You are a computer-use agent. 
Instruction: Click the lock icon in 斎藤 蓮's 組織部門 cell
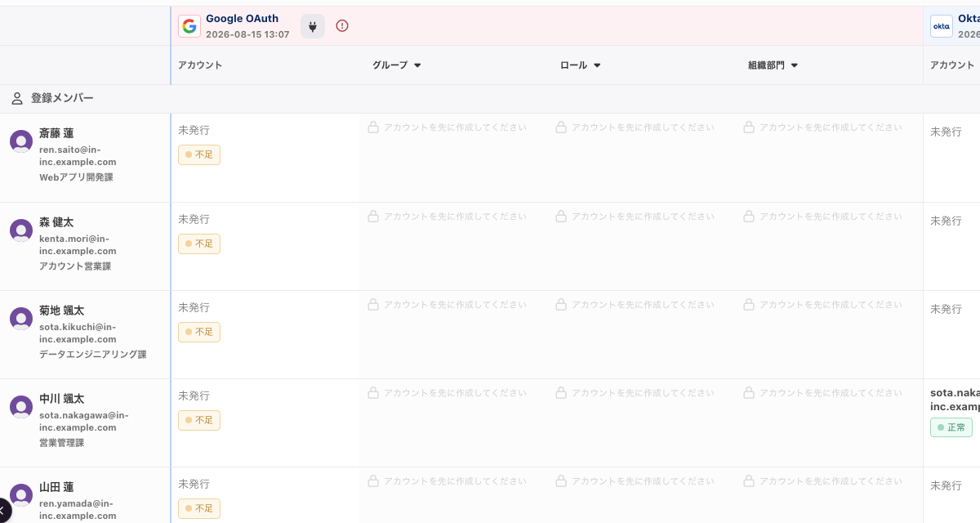pyautogui.click(x=749, y=127)
